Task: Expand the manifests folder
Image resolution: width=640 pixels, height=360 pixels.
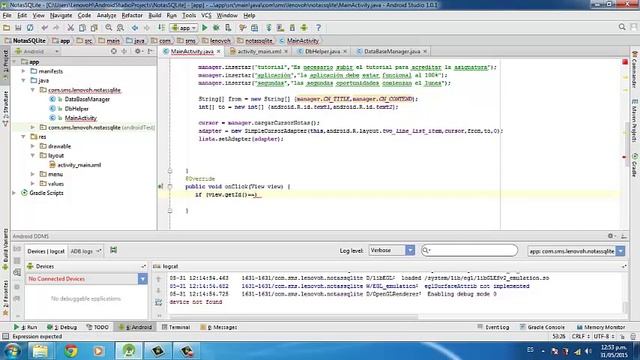Action: 24,71
